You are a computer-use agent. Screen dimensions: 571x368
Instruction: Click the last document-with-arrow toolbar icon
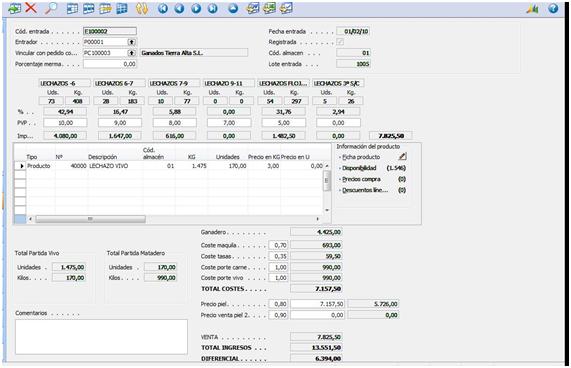click(286, 8)
